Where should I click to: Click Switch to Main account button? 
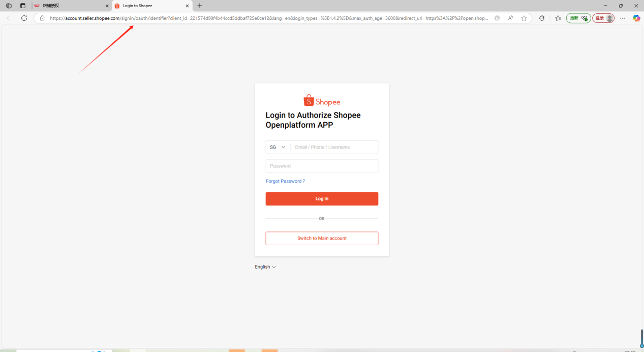coord(322,238)
